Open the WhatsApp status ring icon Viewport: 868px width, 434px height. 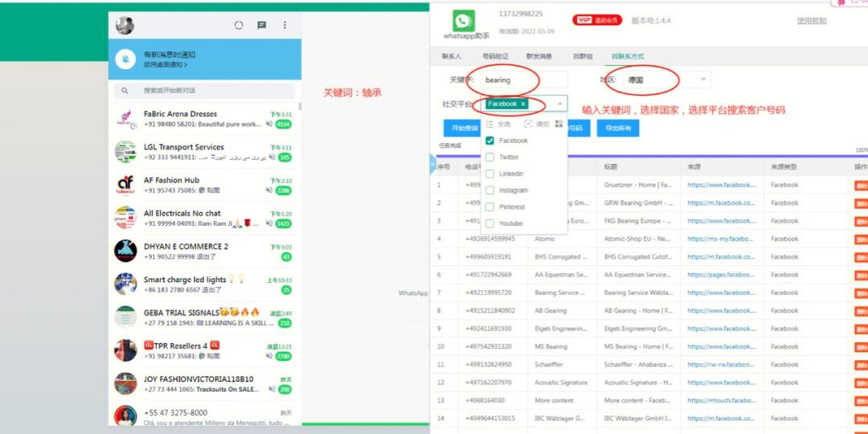point(239,25)
